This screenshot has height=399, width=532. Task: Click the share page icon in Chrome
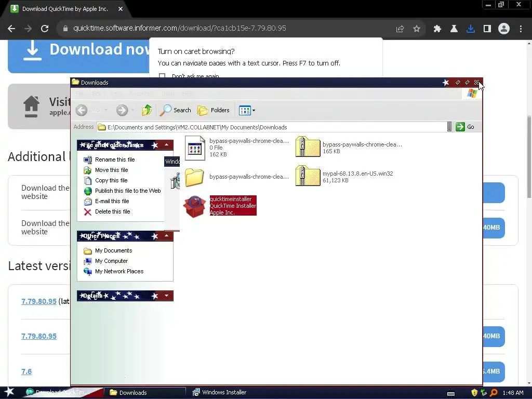click(x=400, y=29)
